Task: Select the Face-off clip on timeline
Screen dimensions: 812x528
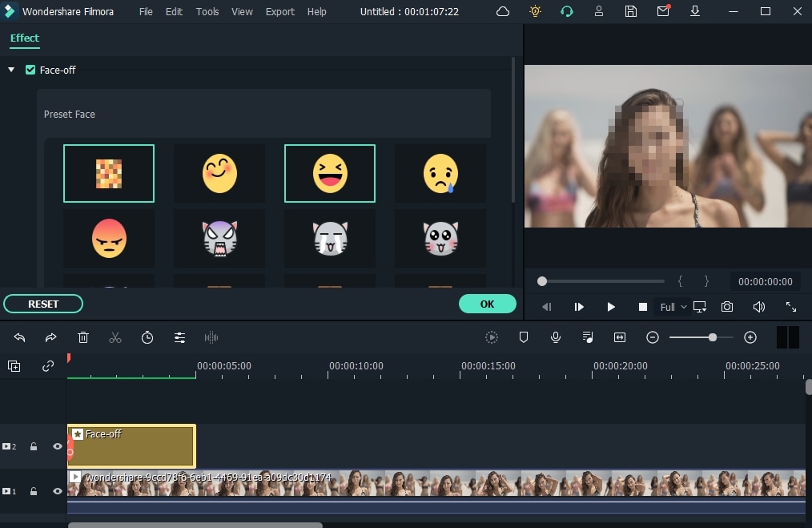Action: (131, 445)
